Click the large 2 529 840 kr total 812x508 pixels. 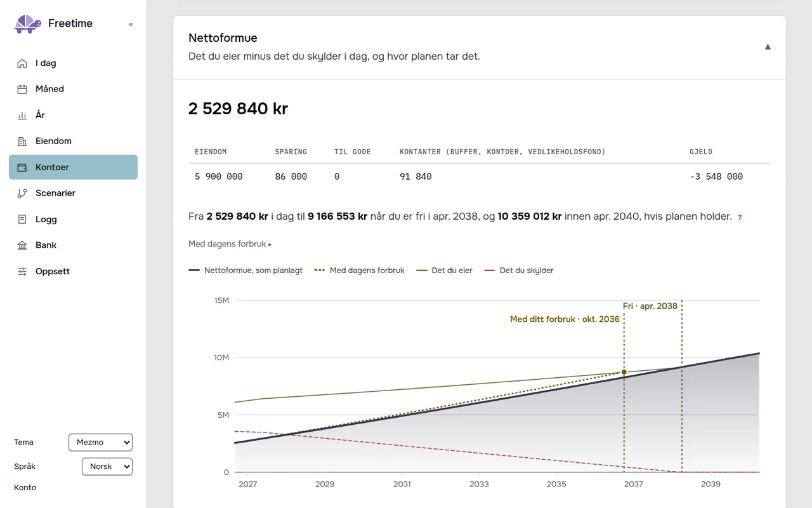[238, 109]
